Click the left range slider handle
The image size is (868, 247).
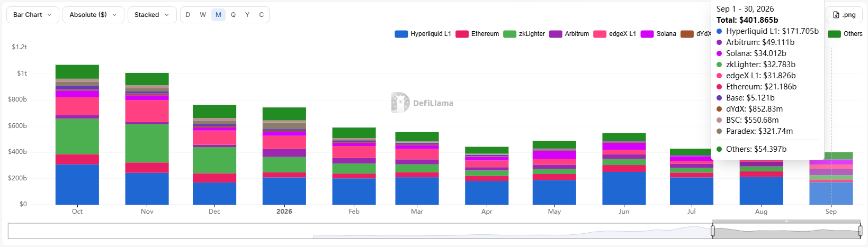713,231
